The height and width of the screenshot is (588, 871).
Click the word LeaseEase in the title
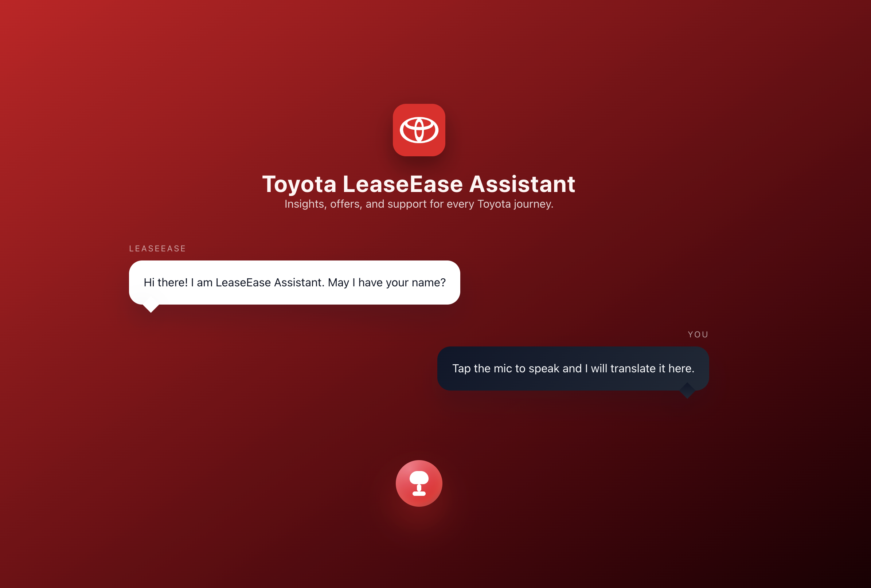403,184
